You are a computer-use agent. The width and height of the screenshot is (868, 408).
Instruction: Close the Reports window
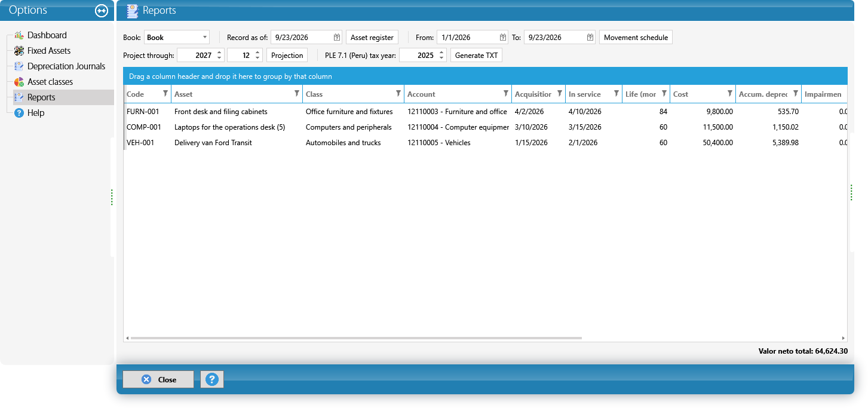(x=158, y=379)
